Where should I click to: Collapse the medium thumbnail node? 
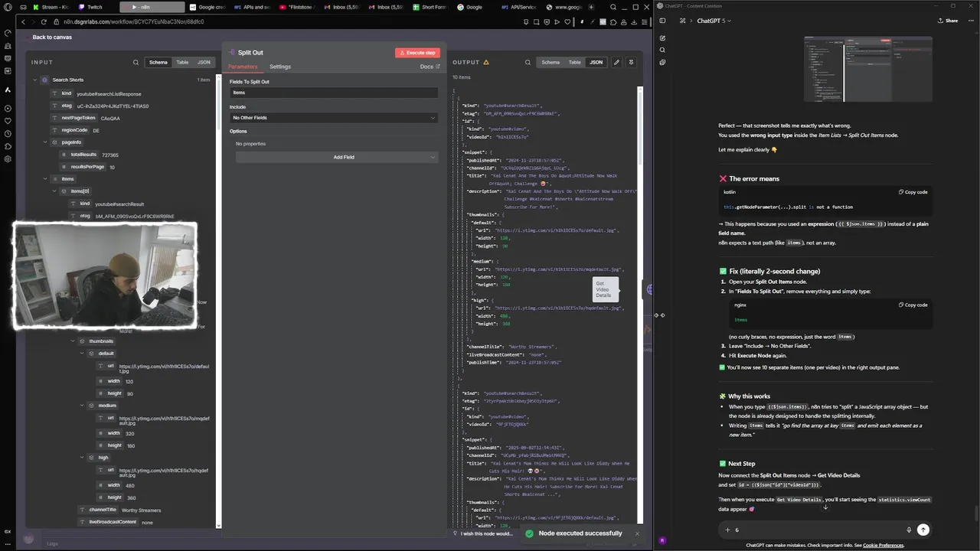point(82,406)
